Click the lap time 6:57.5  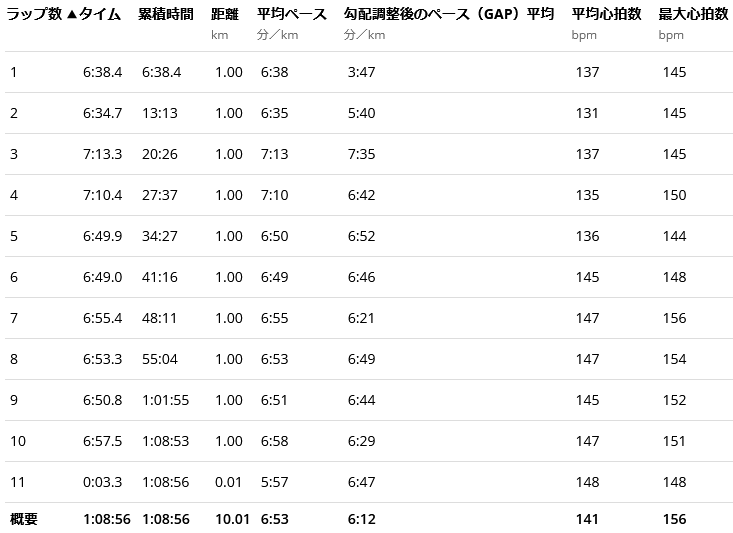click(103, 441)
